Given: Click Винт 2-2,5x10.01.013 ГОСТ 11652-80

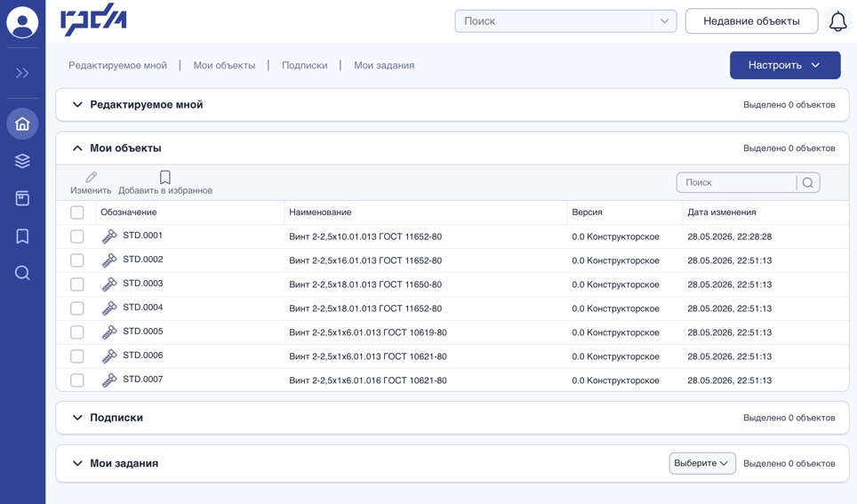Looking at the screenshot, I should click(x=365, y=236).
